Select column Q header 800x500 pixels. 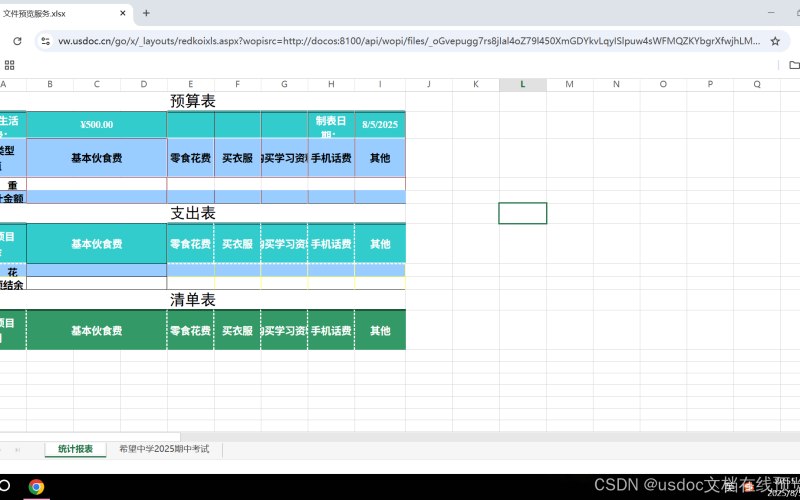757,85
